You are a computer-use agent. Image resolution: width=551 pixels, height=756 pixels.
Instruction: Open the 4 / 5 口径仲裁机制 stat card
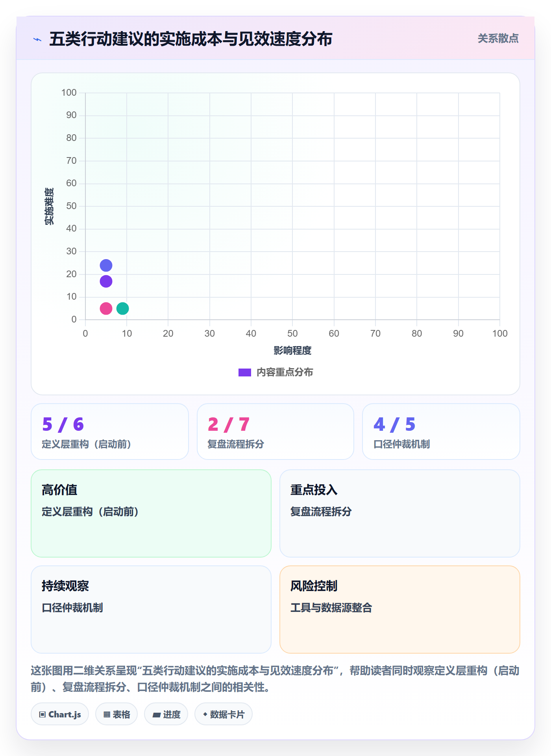point(441,432)
